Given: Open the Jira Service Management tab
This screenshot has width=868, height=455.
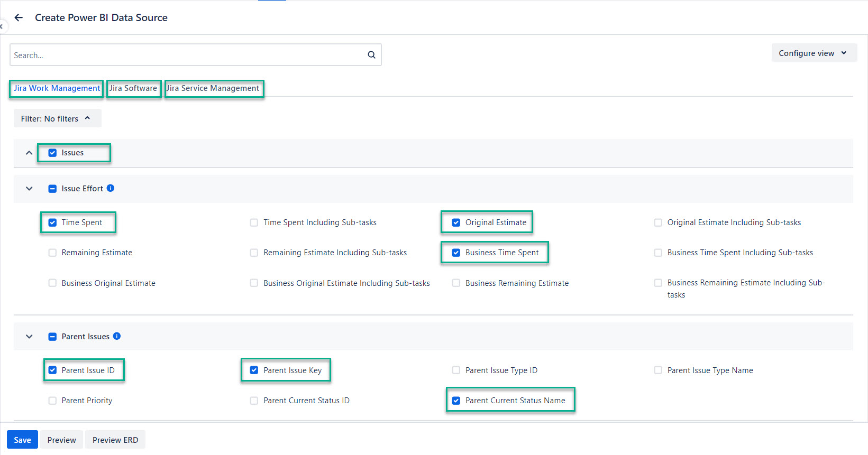Looking at the screenshot, I should 213,88.
